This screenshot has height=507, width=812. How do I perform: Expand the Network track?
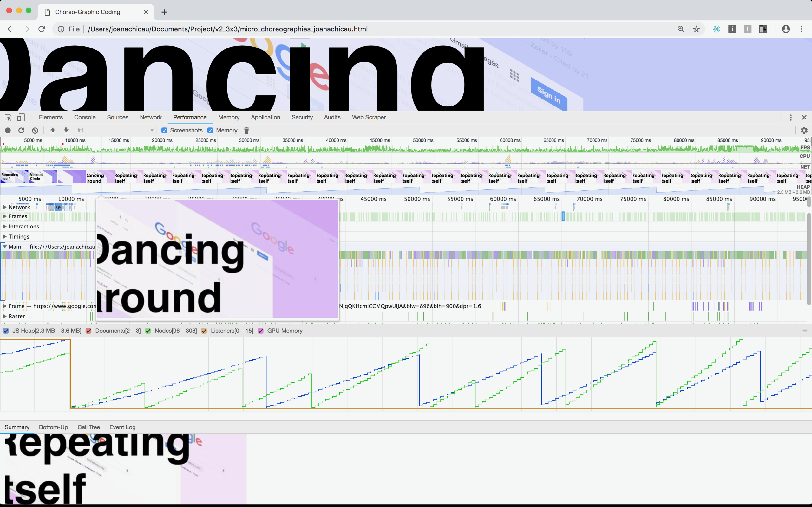[5, 207]
